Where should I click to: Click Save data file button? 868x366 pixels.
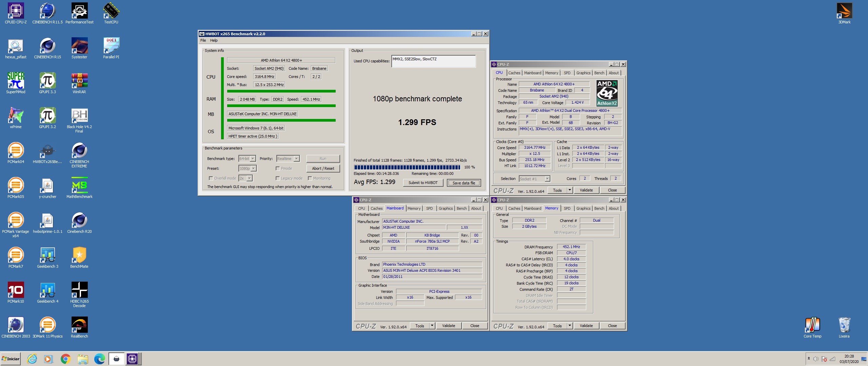pos(463,183)
